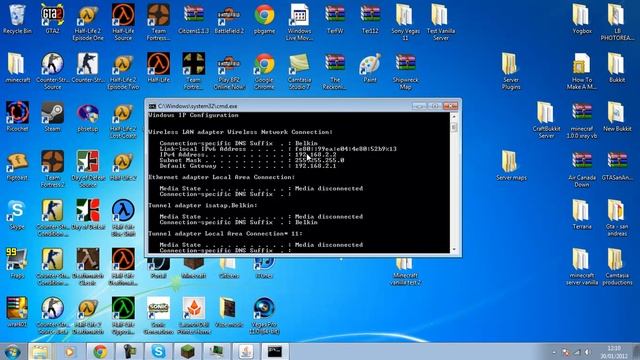The width and height of the screenshot is (640, 360).
Task: Open the Java taskbar button
Action: 246,351
